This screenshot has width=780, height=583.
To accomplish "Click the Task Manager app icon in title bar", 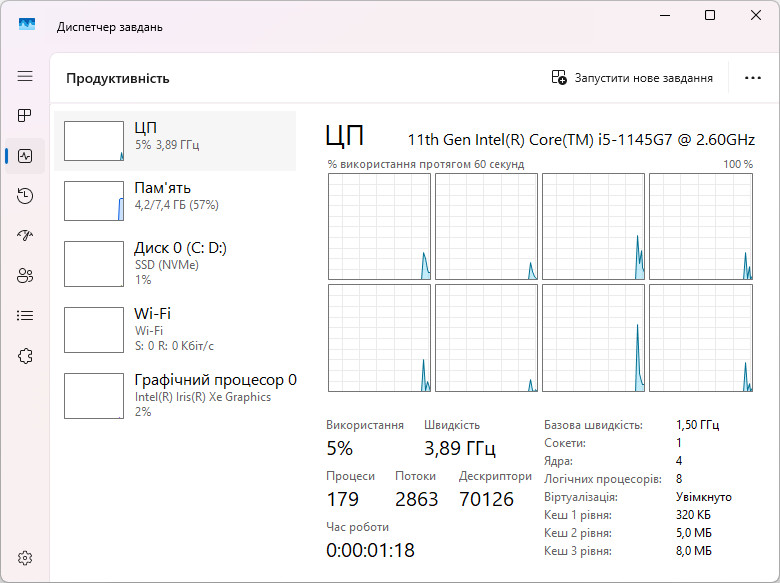I will click(x=27, y=24).
